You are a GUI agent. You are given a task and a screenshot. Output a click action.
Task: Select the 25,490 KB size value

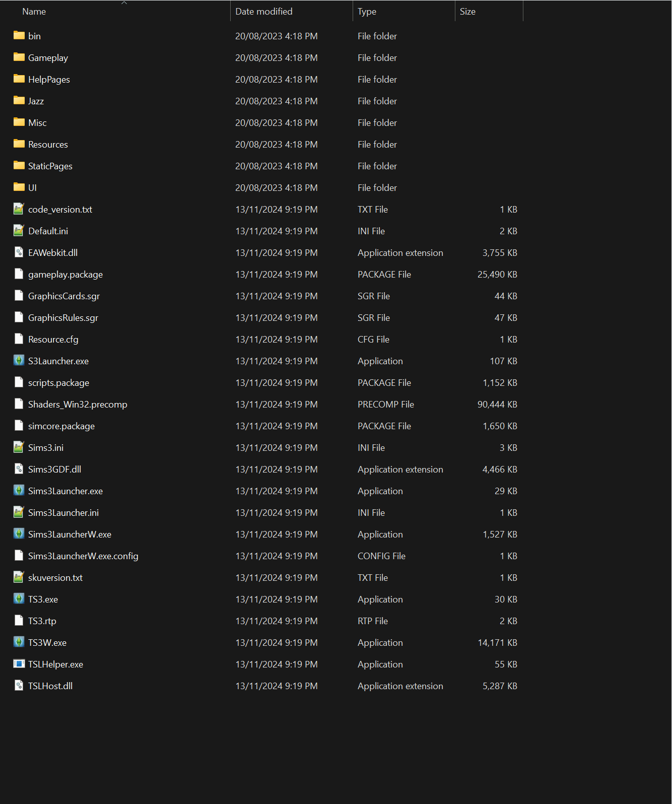(x=497, y=274)
